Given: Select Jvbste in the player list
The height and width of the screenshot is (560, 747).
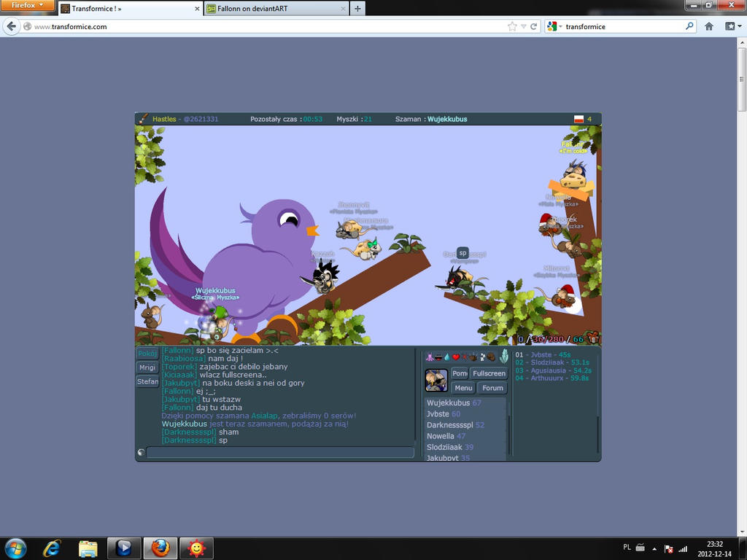Looking at the screenshot, I should (x=443, y=414).
